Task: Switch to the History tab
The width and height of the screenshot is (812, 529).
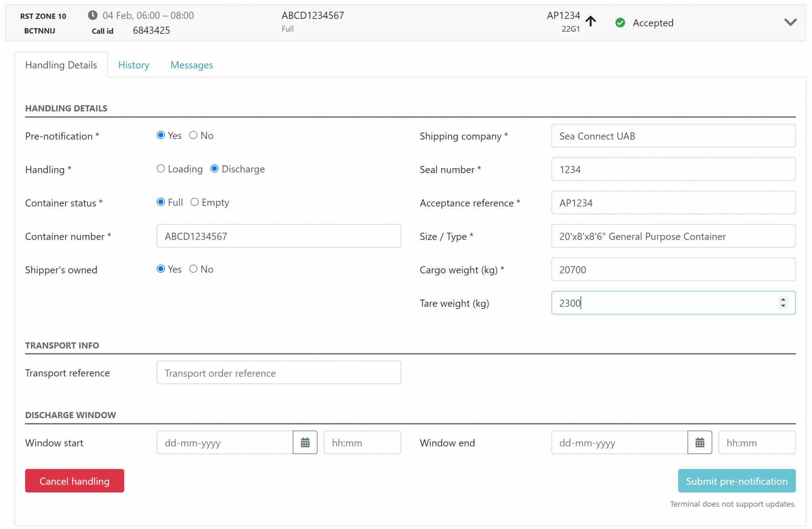Action: click(134, 65)
